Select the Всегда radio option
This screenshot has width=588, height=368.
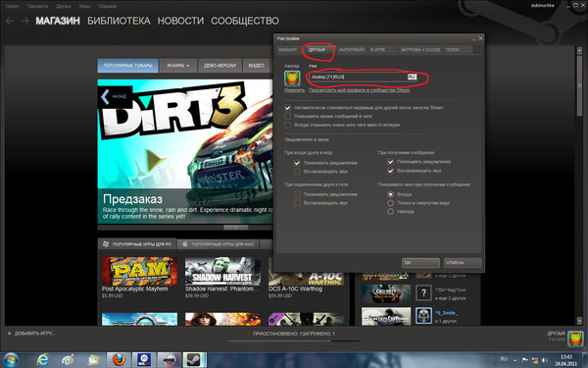click(390, 194)
